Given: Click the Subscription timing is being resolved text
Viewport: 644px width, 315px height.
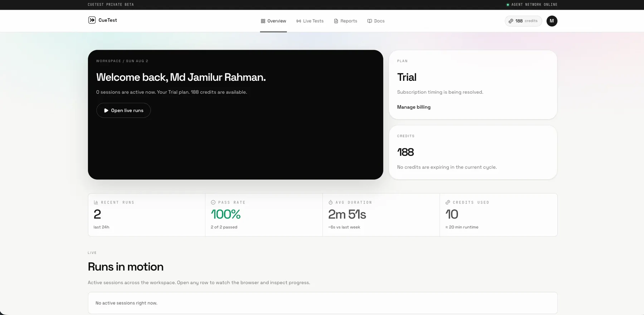Looking at the screenshot, I should (x=440, y=92).
